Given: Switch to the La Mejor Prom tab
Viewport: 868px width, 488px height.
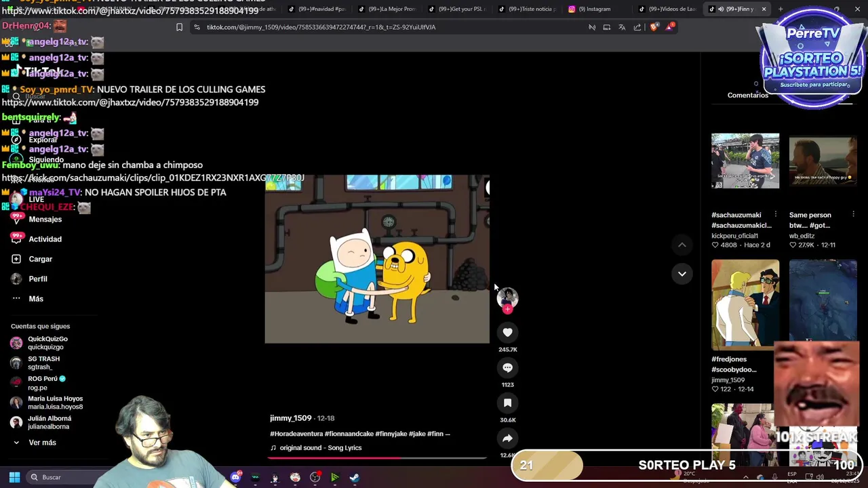Looking at the screenshot, I should [387, 9].
